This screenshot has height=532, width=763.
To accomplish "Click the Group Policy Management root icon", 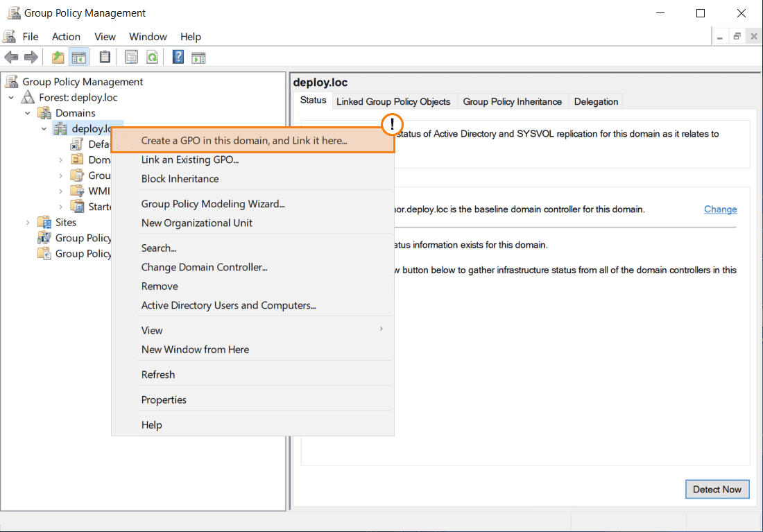I will [12, 81].
